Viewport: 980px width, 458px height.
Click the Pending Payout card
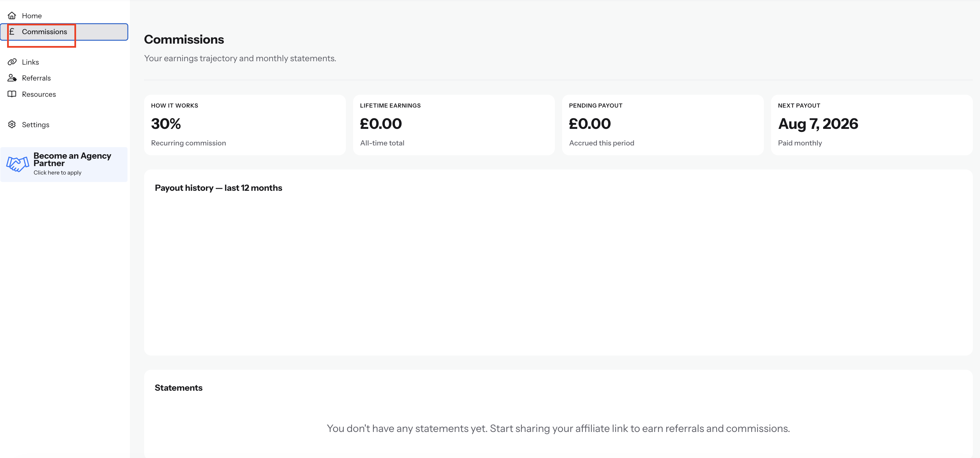[662, 125]
